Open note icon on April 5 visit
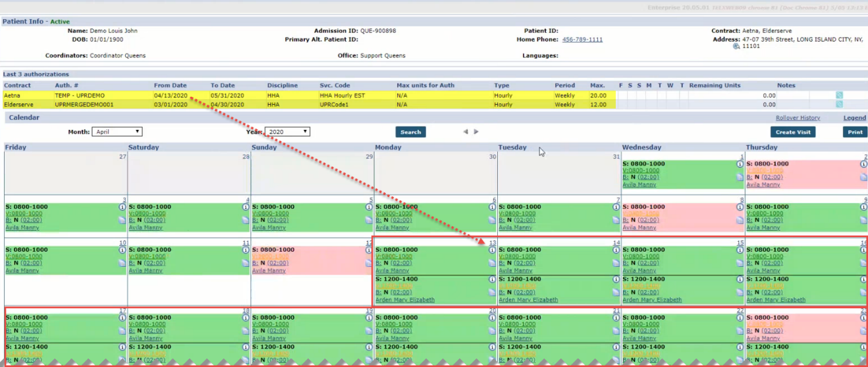This screenshot has height=367, width=868. 369,220
